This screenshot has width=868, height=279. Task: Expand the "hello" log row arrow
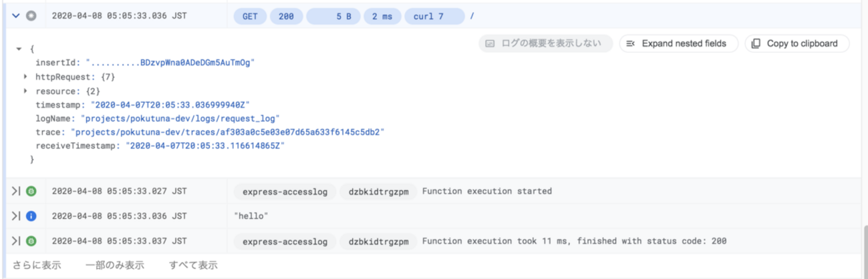pyautogui.click(x=15, y=216)
